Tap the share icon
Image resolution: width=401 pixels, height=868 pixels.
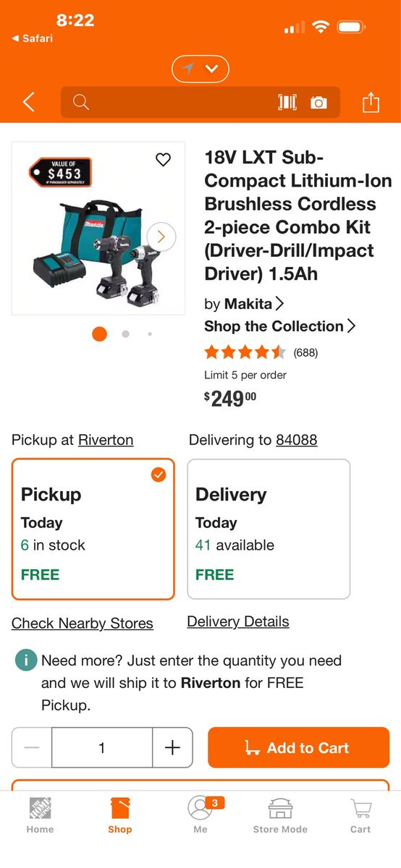[371, 102]
